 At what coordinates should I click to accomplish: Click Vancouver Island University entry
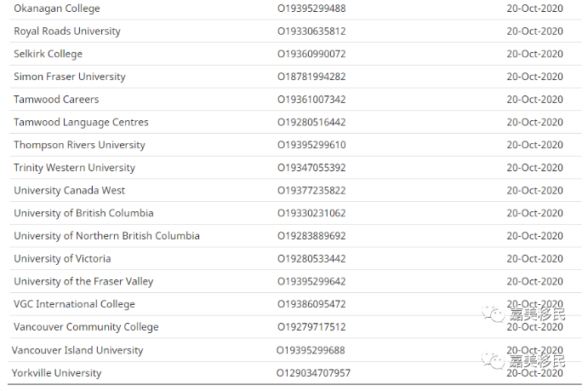77,350
